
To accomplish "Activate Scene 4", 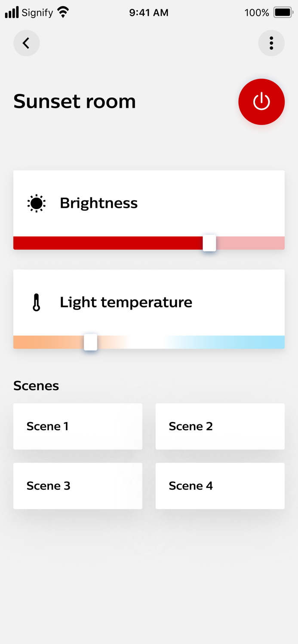I will pos(220,486).
